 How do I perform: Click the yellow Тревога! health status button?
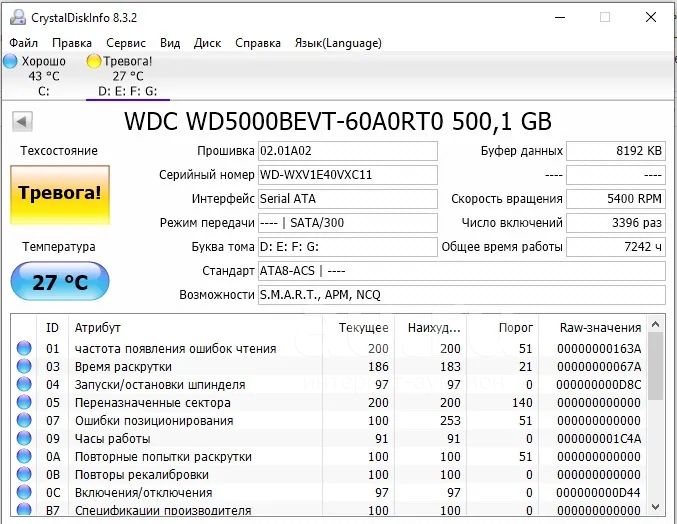pyautogui.click(x=60, y=195)
